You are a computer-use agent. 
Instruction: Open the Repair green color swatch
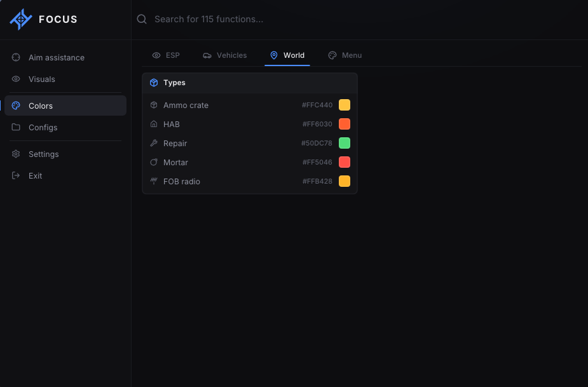(x=345, y=143)
